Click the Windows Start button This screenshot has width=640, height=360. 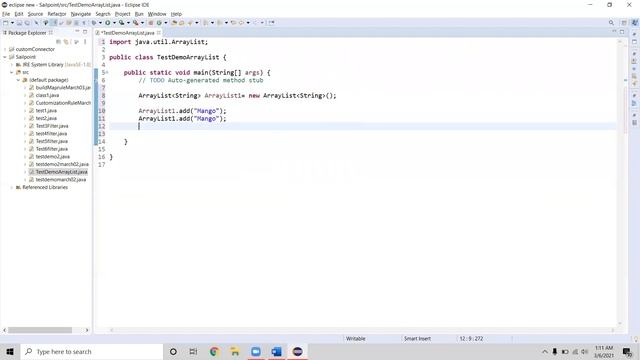point(10,351)
